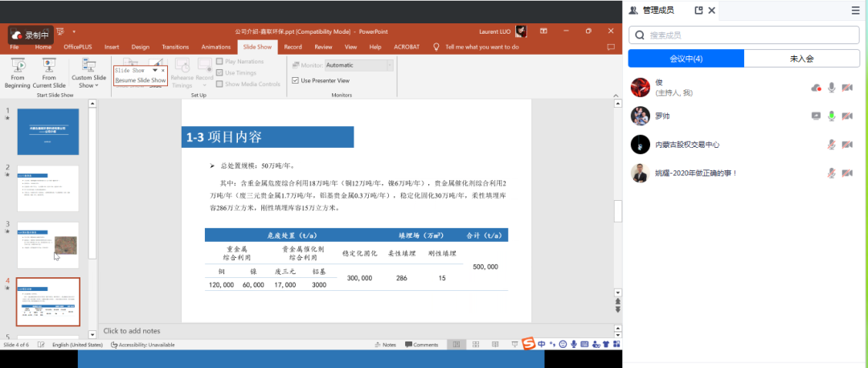Pop out the 管理成员 members panel

coord(676,10)
